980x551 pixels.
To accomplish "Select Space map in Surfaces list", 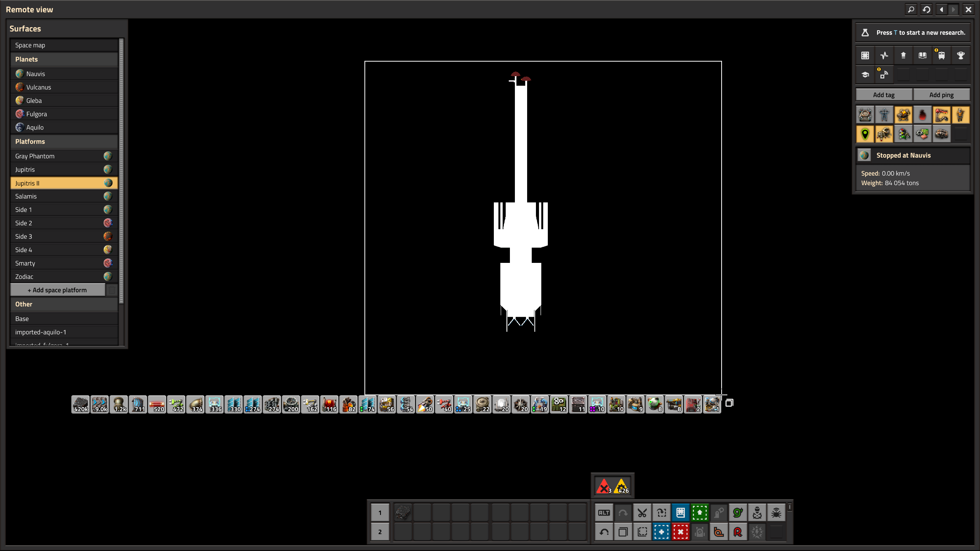I will point(64,45).
